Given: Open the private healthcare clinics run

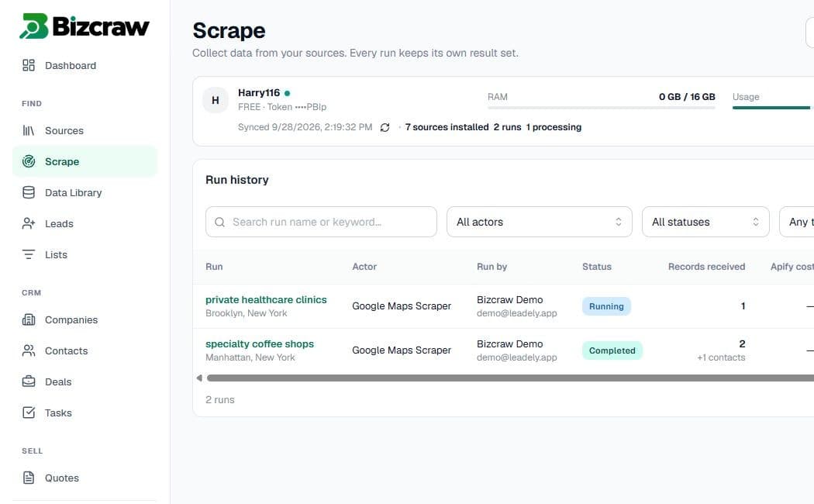Looking at the screenshot, I should [266, 299].
